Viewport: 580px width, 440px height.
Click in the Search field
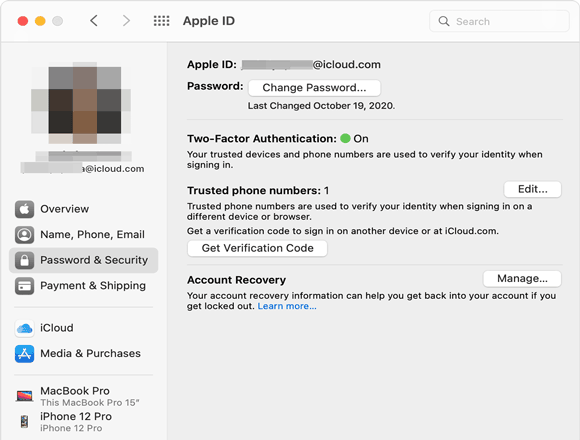pos(499,21)
